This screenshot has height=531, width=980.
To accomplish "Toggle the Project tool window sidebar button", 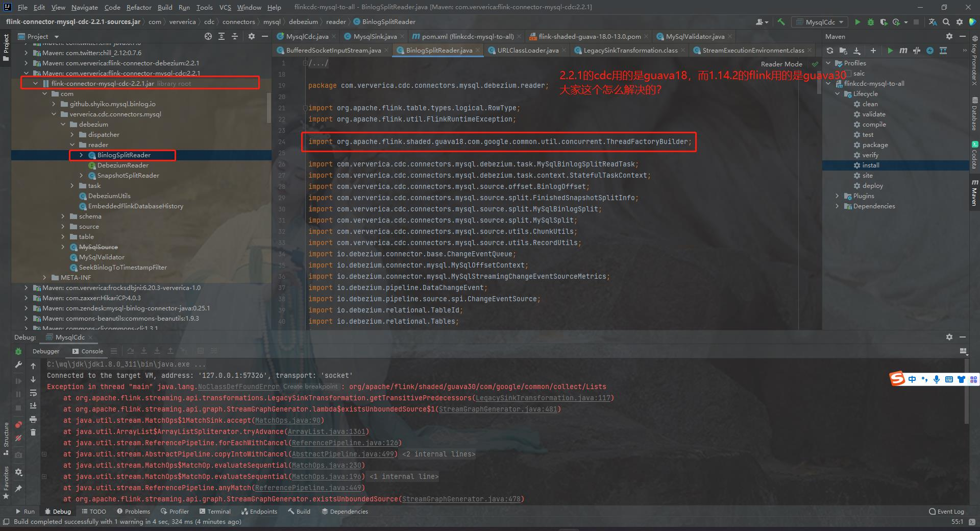I will [x=6, y=47].
